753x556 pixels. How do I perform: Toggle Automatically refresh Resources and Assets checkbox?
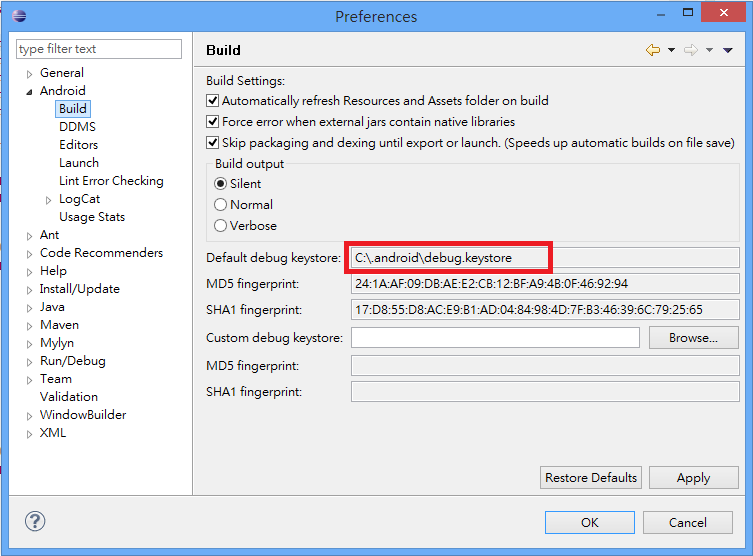(x=212, y=100)
